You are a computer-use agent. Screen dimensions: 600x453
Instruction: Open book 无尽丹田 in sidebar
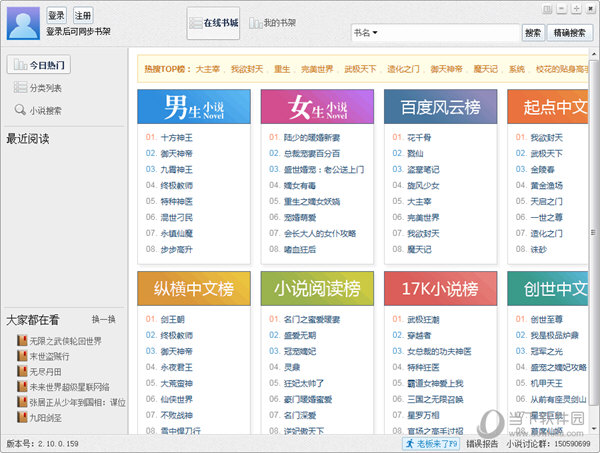point(45,372)
